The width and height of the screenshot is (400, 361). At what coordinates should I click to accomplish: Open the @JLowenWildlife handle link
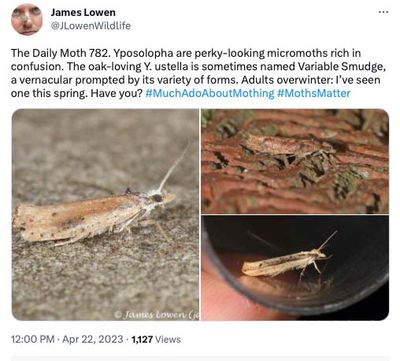pos(91,26)
